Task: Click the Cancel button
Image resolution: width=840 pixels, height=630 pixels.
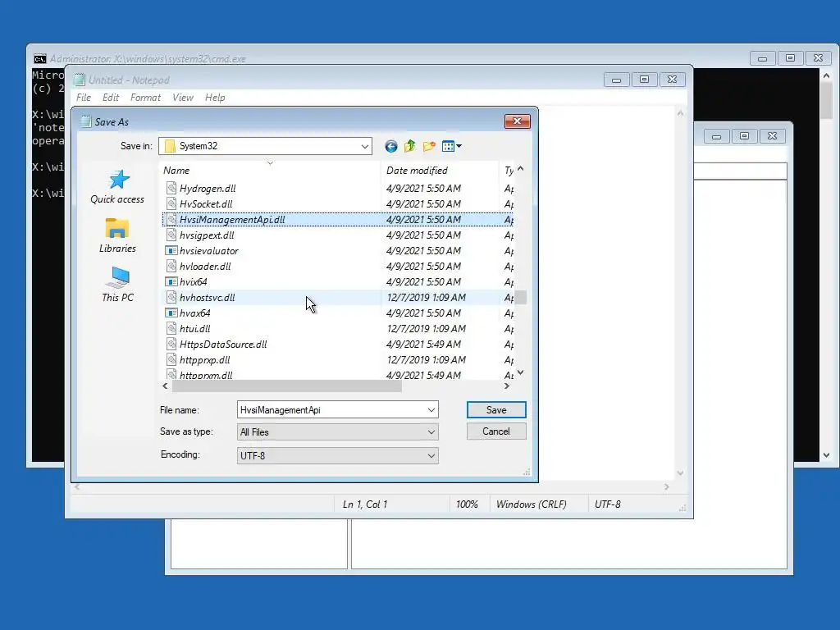Action: click(x=496, y=431)
